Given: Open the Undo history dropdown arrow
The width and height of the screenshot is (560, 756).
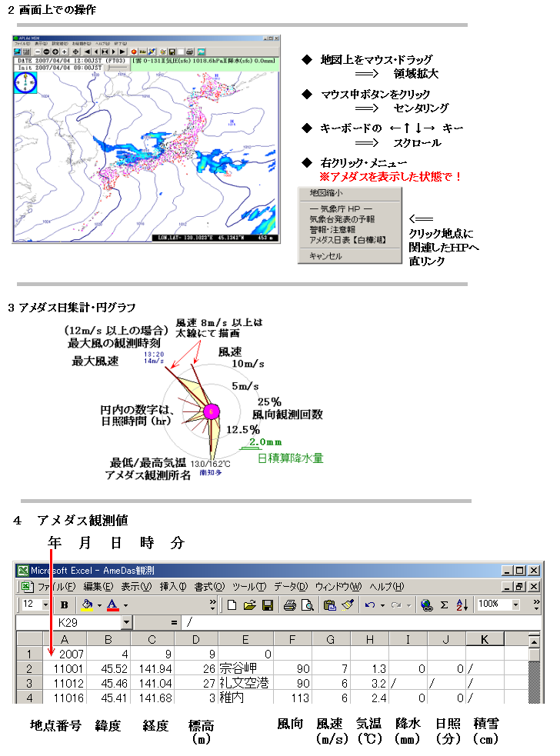Looking at the screenshot, I should [382, 605].
